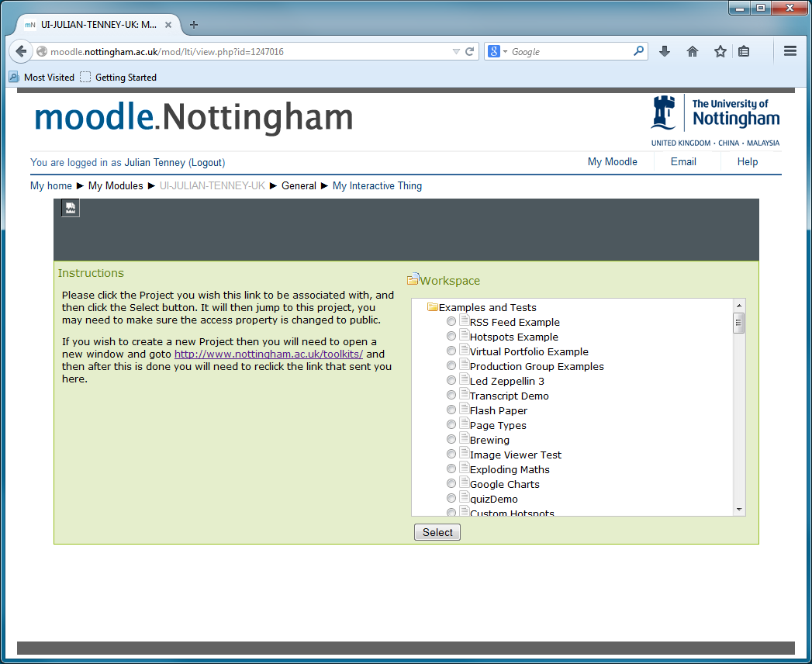Pick the Google Charts radio button
The width and height of the screenshot is (812, 664).
(x=451, y=483)
